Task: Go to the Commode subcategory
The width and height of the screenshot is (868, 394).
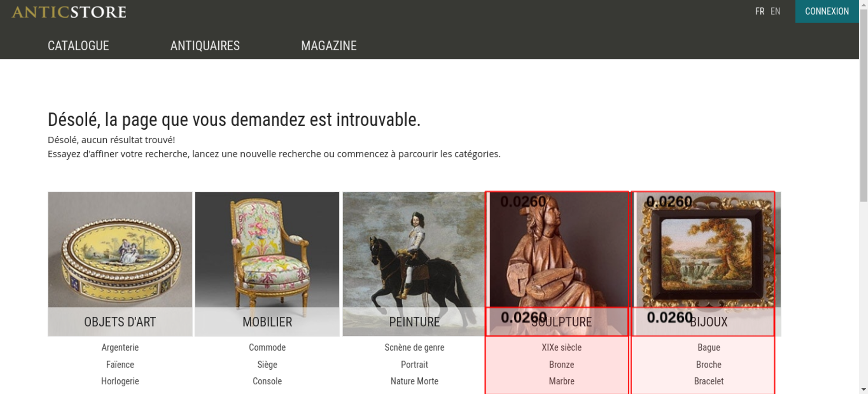Action: (x=267, y=348)
